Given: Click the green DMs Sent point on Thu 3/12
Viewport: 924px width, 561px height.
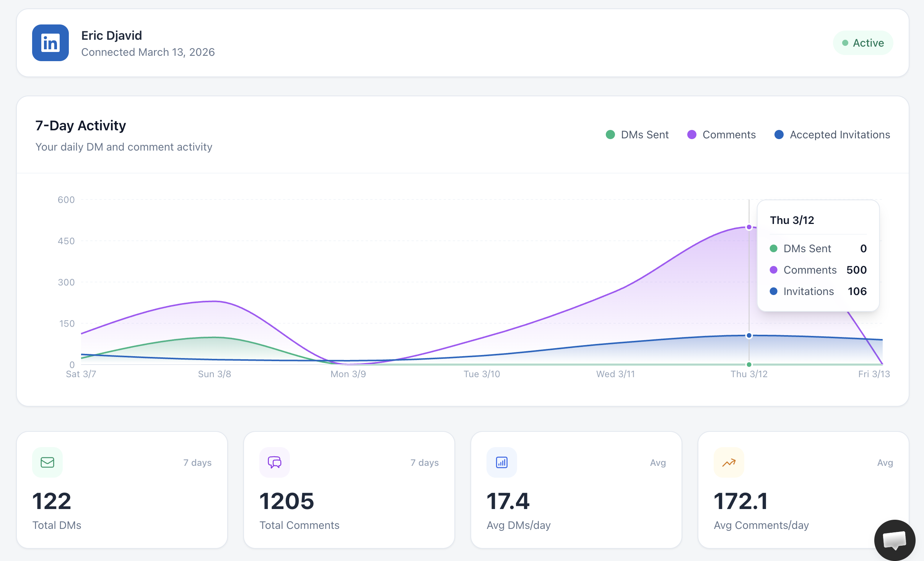Looking at the screenshot, I should click(x=749, y=364).
